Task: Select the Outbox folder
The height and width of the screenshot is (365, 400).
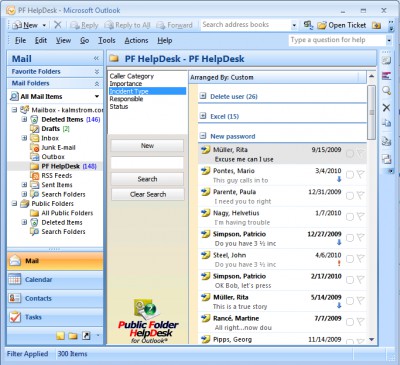Action: click(x=53, y=157)
